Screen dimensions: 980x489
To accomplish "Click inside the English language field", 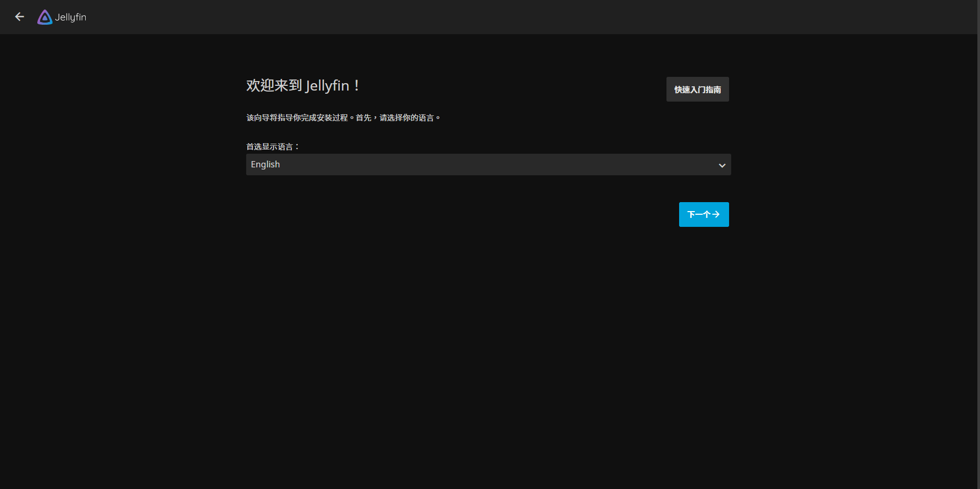I will tap(368, 164).
